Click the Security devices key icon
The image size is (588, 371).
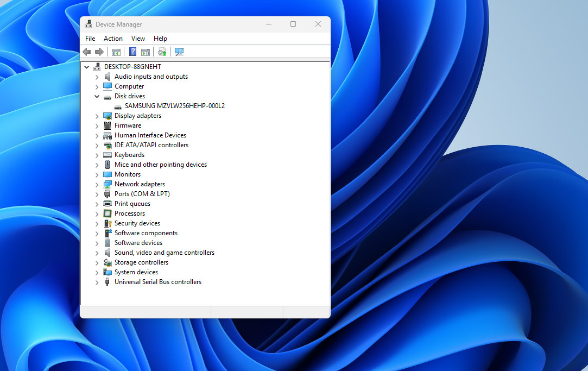[x=108, y=223]
